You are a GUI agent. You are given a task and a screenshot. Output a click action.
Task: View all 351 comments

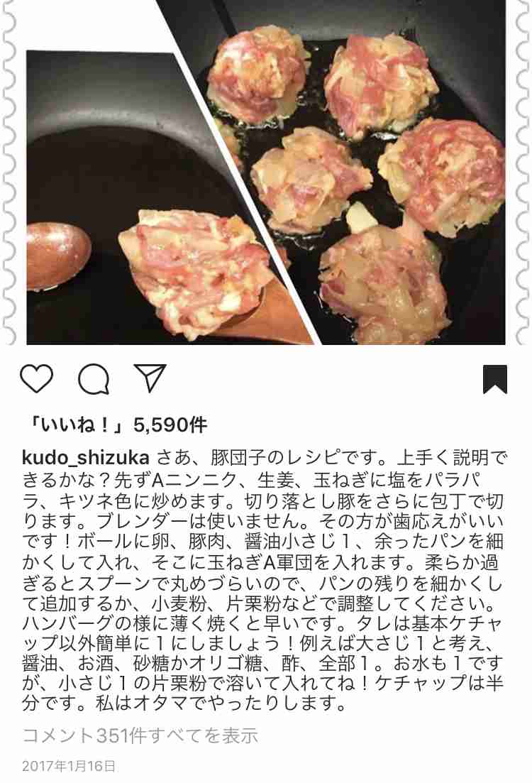click(x=140, y=735)
